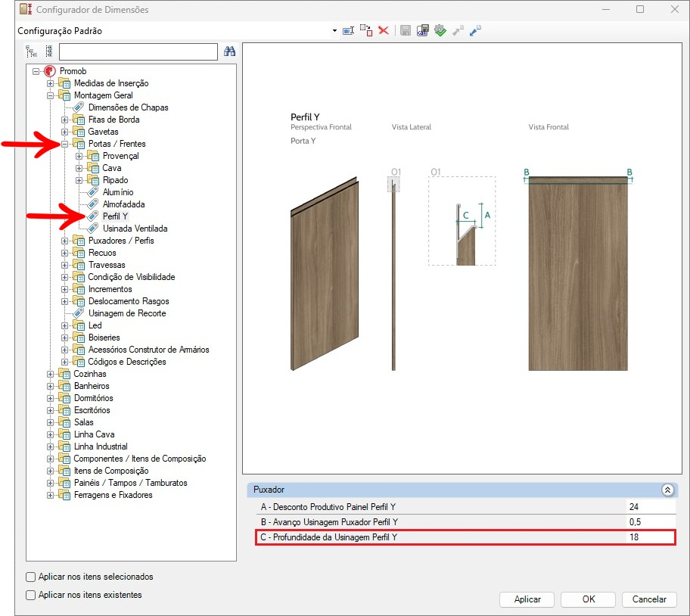
Task: Expand the Gavetas folder node
Action: point(65,132)
